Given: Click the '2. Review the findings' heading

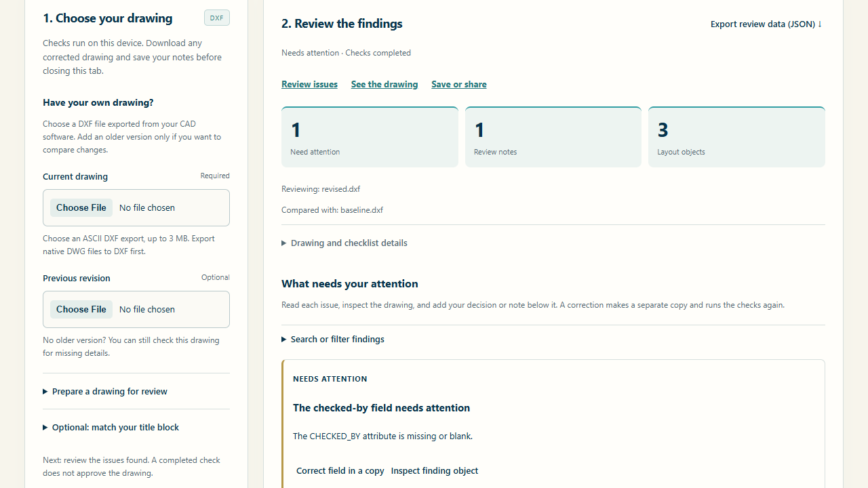Looking at the screenshot, I should pos(342,24).
